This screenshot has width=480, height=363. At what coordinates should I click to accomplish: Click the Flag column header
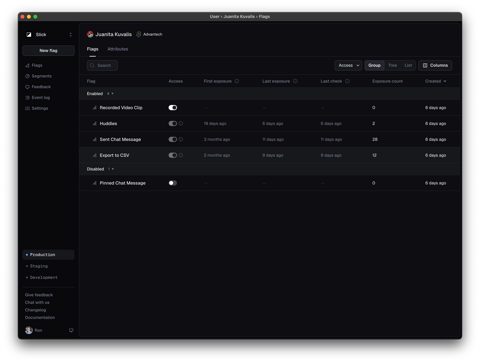click(x=91, y=81)
